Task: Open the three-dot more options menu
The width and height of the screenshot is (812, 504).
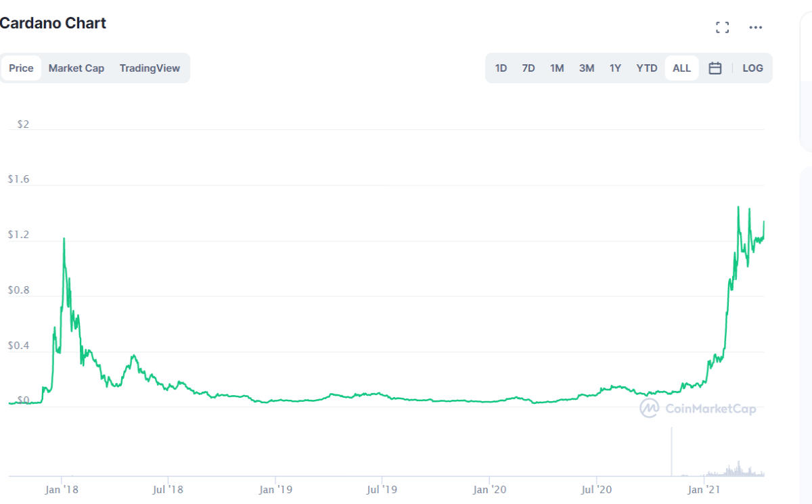Action: pyautogui.click(x=756, y=28)
